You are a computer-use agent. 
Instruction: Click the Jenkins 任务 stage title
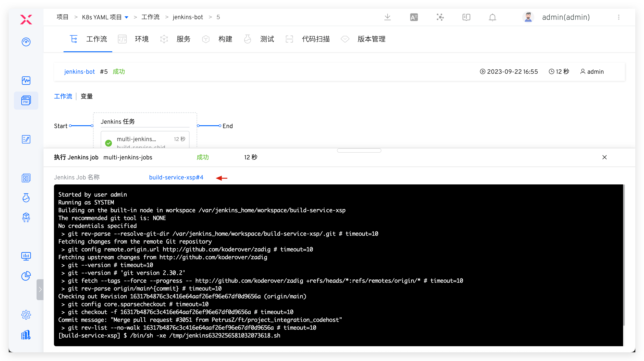coord(118,121)
